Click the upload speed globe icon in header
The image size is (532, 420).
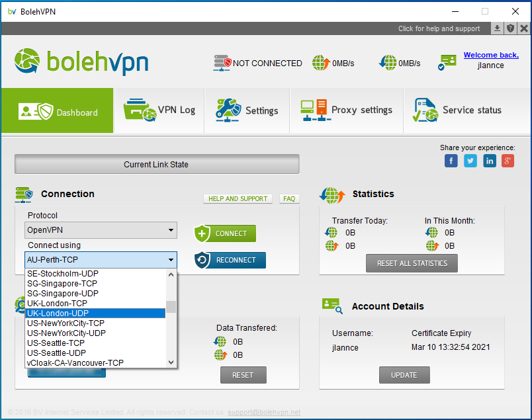(x=321, y=63)
